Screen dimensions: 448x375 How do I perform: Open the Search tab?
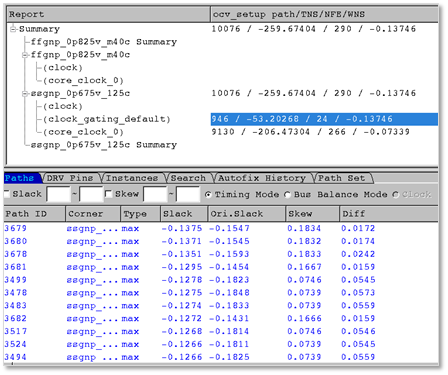point(188,178)
